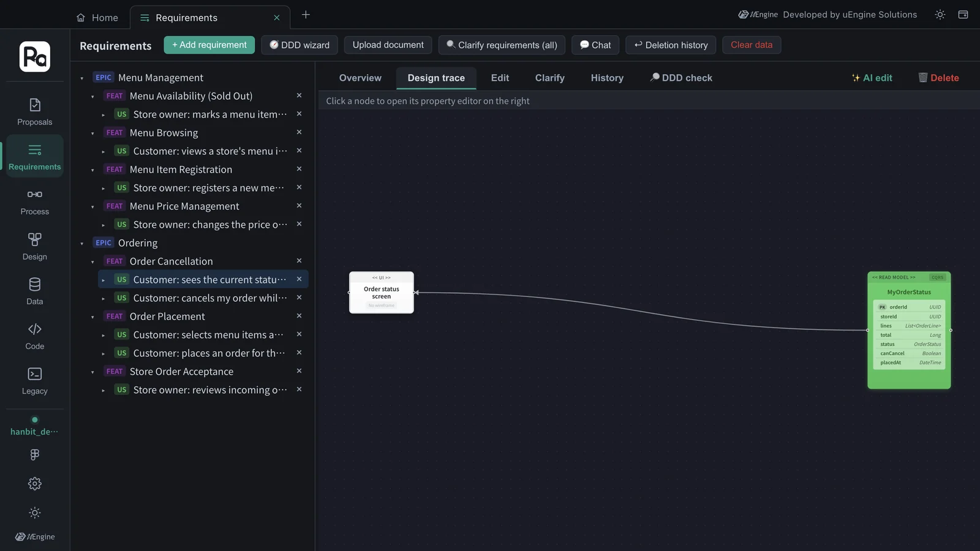Image resolution: width=980 pixels, height=551 pixels.
Task: Click Upload document button
Action: coord(388,45)
